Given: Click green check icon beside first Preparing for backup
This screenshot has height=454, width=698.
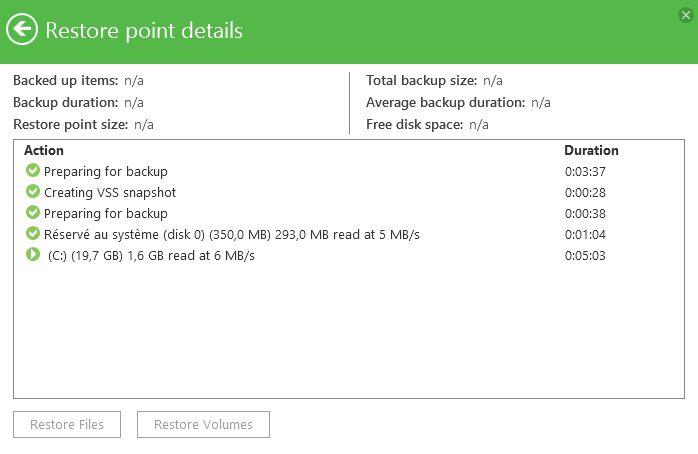Looking at the screenshot, I should (32, 171).
